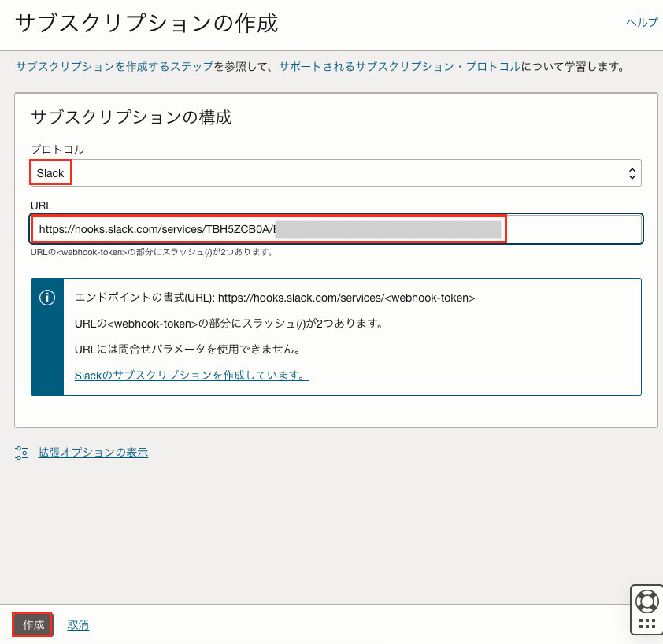Click the 取消 cancel link

78,625
